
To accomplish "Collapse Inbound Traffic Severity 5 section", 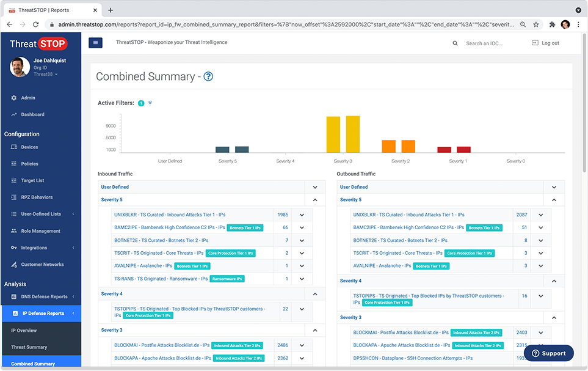I will (315, 200).
